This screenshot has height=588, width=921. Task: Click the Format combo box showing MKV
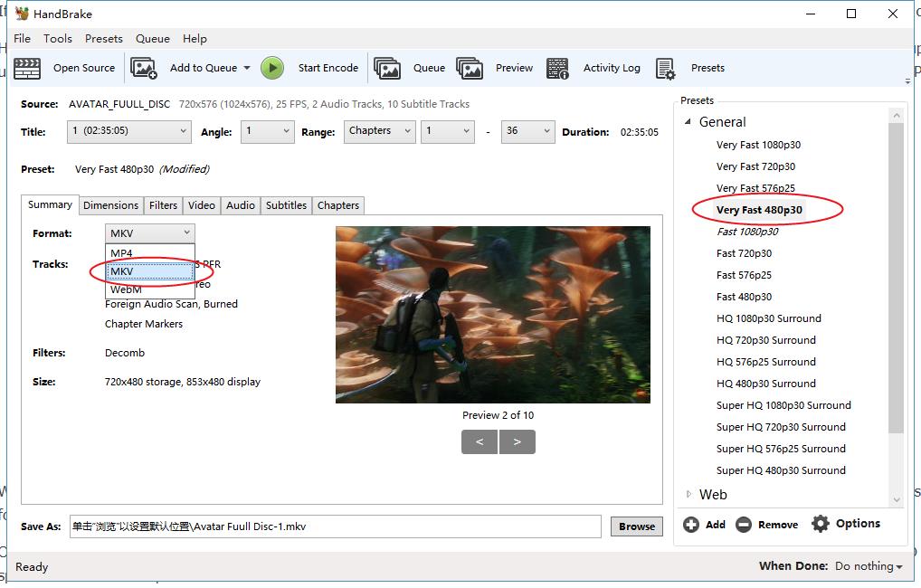150,233
